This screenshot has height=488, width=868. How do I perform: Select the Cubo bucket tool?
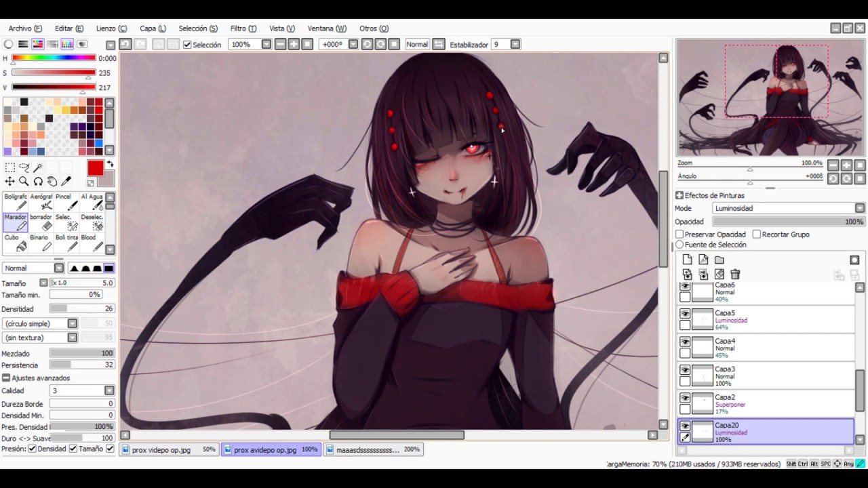tap(16, 243)
